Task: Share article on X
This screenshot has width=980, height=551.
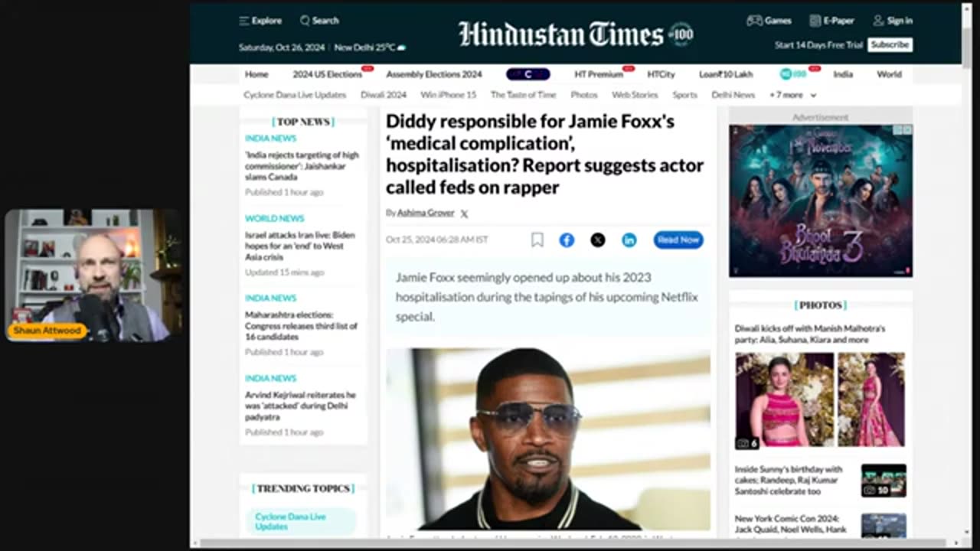Action: 598,240
